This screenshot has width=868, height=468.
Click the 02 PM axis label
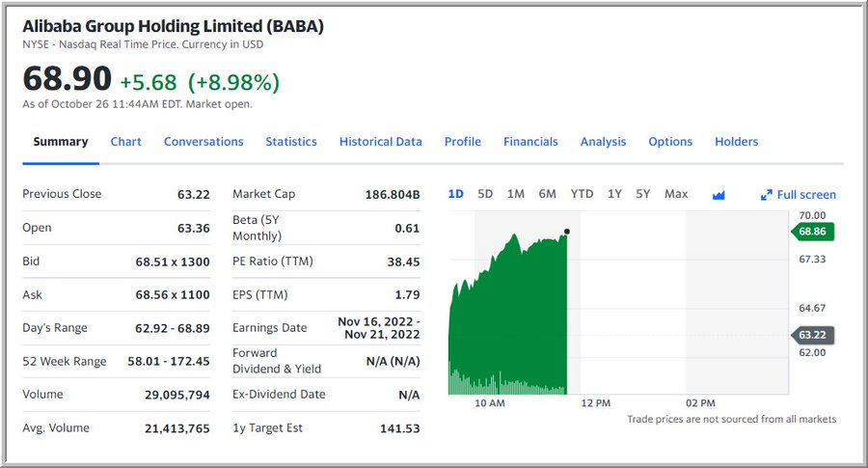701,403
